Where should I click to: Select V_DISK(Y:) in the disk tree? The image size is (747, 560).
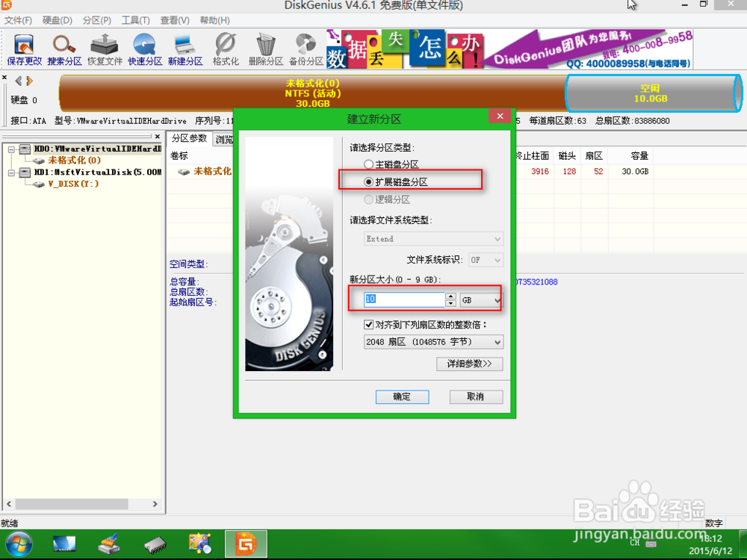tap(73, 184)
